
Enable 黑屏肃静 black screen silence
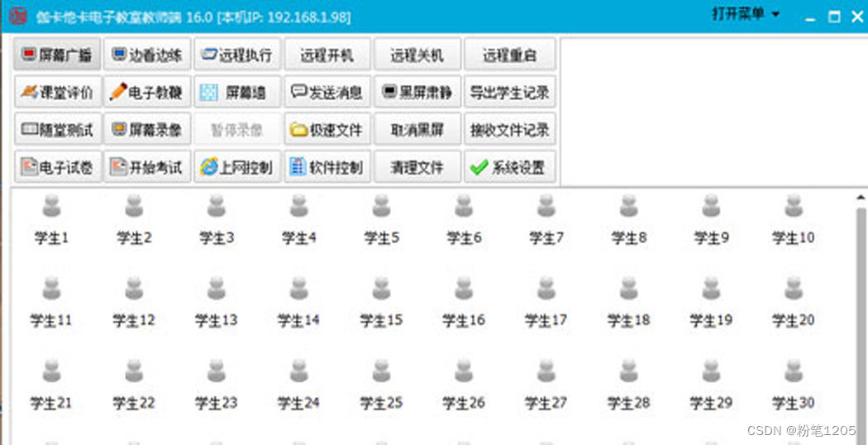[417, 92]
